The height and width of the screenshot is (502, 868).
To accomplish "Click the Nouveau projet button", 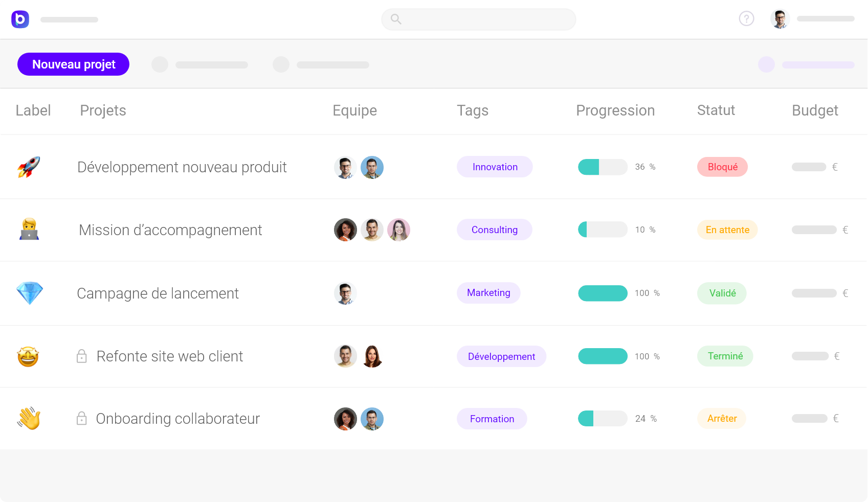I will pyautogui.click(x=73, y=64).
